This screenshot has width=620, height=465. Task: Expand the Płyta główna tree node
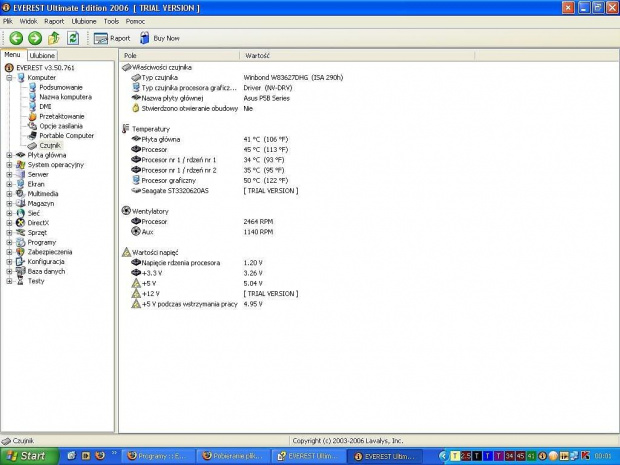click(9, 155)
